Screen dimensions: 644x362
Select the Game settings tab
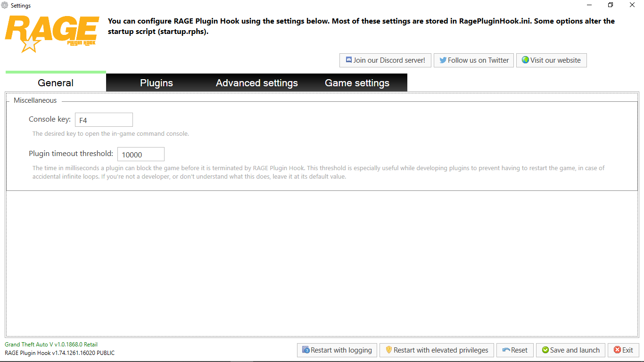357,82
